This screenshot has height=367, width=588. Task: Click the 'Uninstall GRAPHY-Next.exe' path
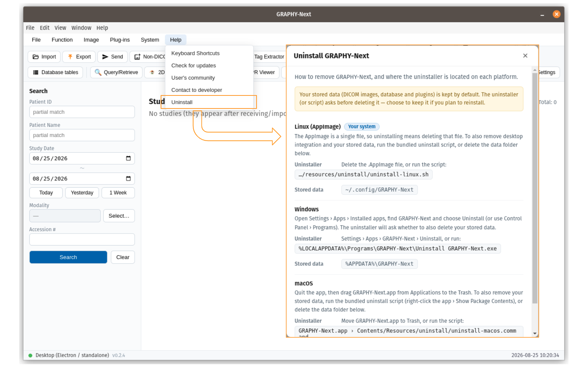pos(398,249)
